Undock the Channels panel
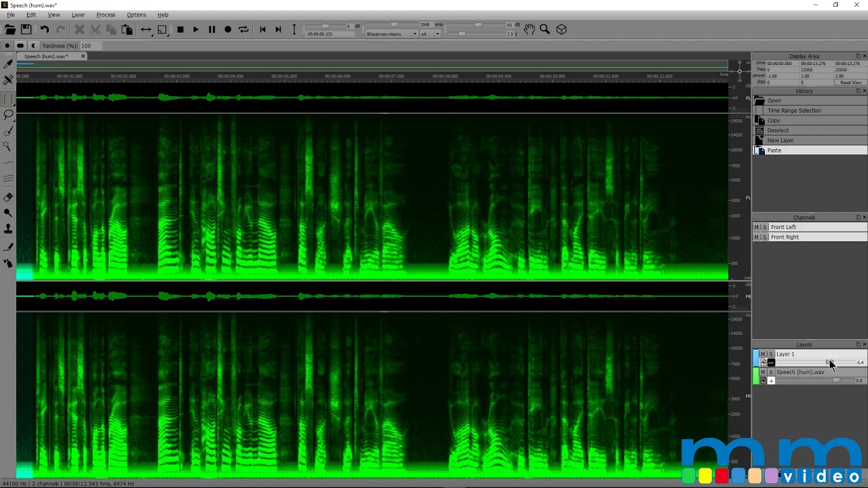This screenshot has width=868, height=488. coord(858,218)
